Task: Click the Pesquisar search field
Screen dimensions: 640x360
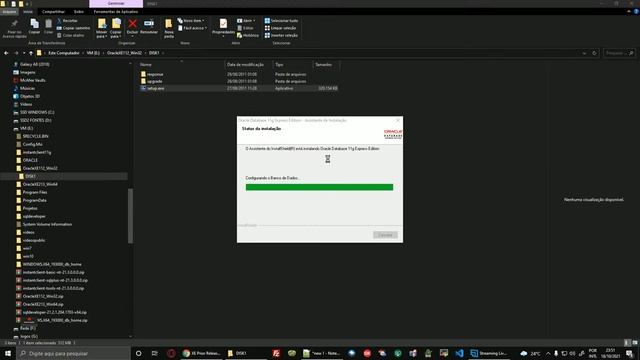Action: [x=619, y=53]
